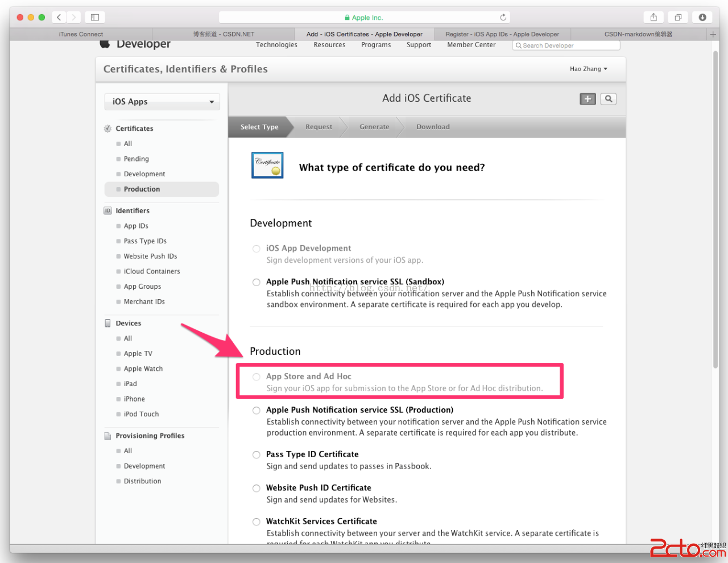Add a new Safari tab

click(713, 34)
